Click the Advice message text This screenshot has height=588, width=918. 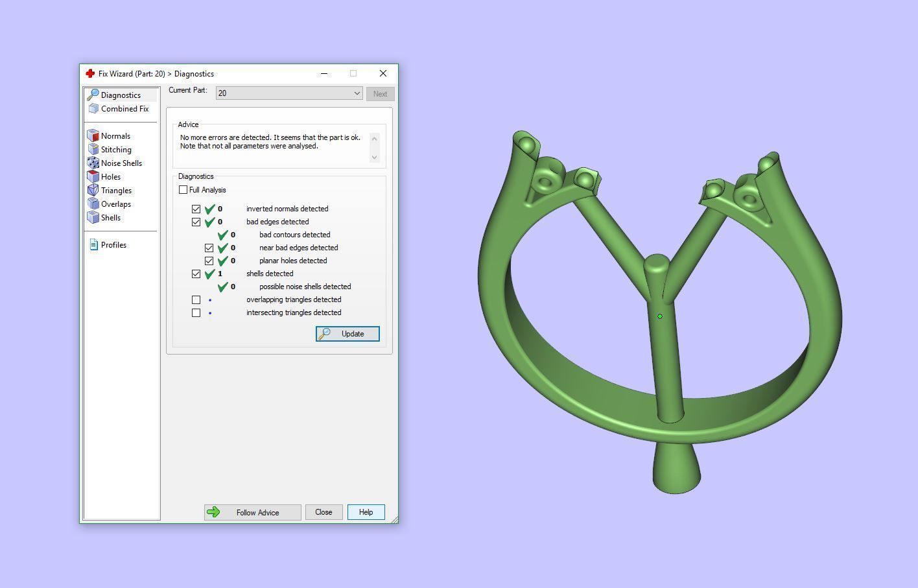point(270,142)
